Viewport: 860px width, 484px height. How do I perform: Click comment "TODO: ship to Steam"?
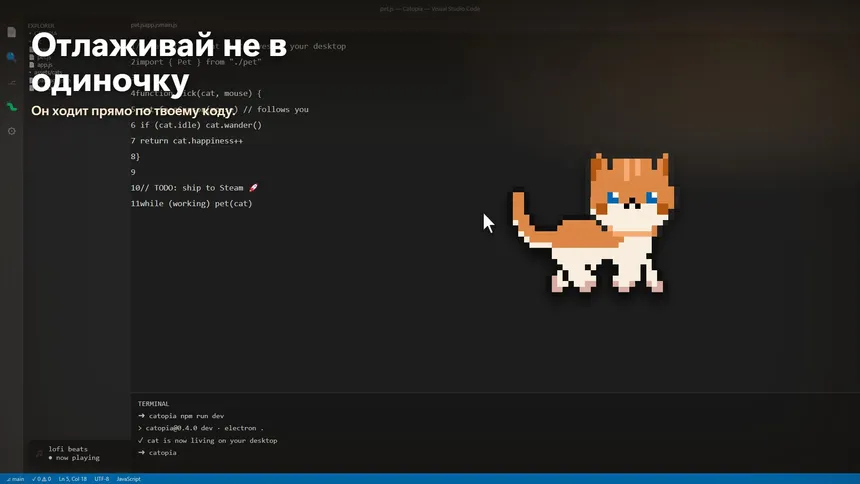click(x=201, y=188)
